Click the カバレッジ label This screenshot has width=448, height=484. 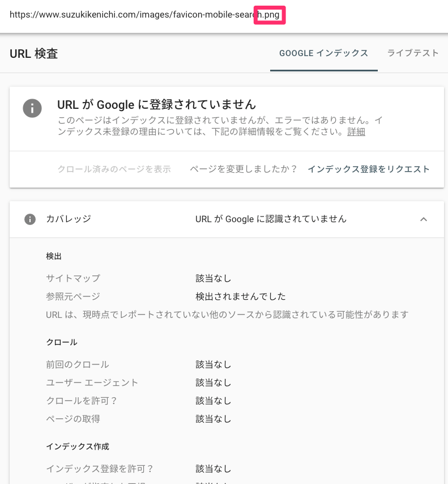tap(69, 219)
